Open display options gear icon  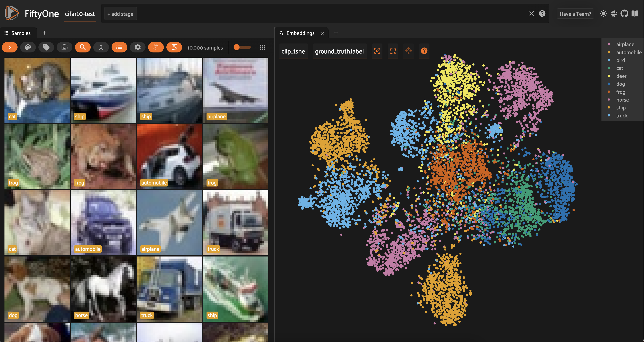point(137,47)
